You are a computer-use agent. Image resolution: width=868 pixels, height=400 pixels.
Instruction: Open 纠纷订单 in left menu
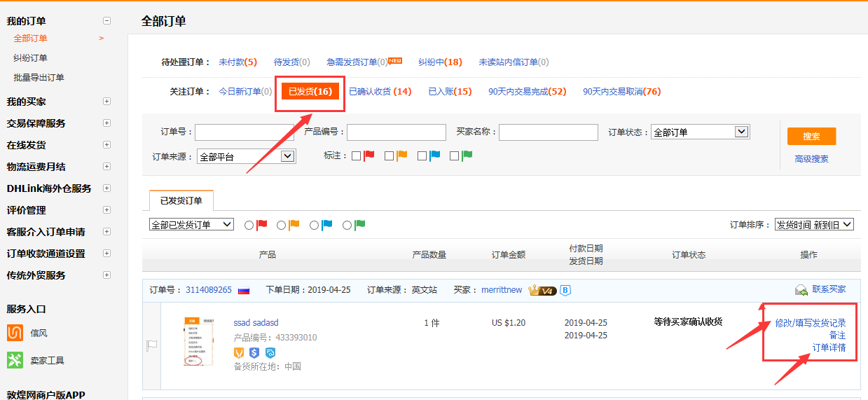coord(30,58)
